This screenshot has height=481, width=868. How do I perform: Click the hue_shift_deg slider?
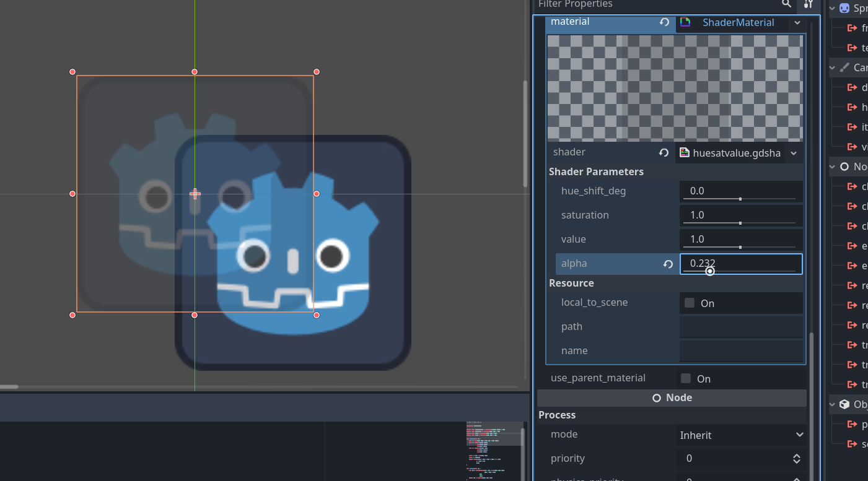coord(739,199)
